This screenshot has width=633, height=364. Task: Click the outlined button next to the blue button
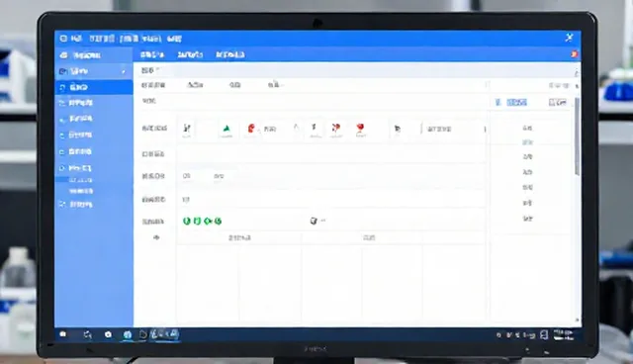558,103
